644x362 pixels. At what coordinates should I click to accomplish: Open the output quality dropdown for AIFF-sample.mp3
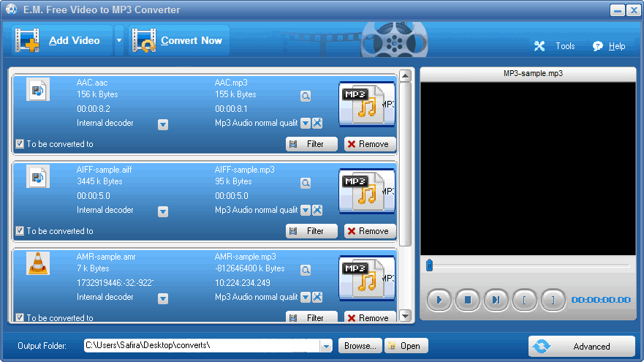coord(305,210)
